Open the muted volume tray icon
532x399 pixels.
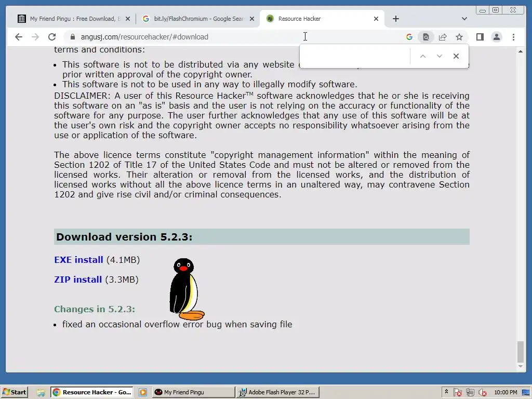pyautogui.click(x=482, y=393)
